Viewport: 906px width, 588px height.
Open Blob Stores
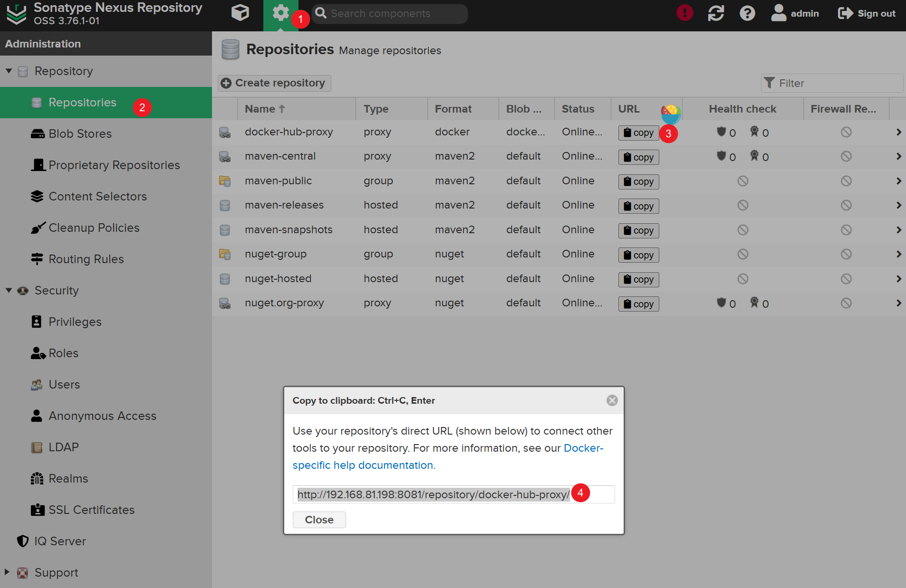pyautogui.click(x=106, y=134)
